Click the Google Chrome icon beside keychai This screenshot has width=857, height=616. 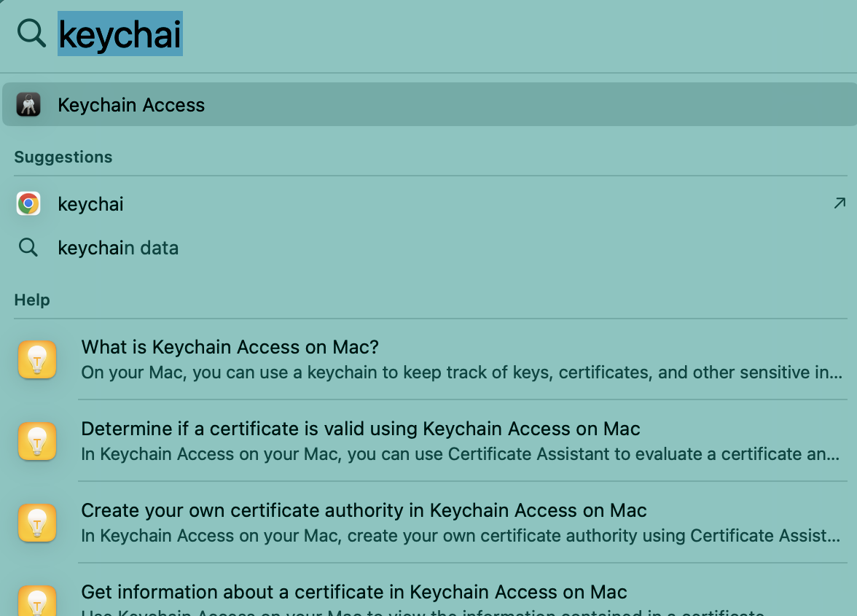pos(28,203)
